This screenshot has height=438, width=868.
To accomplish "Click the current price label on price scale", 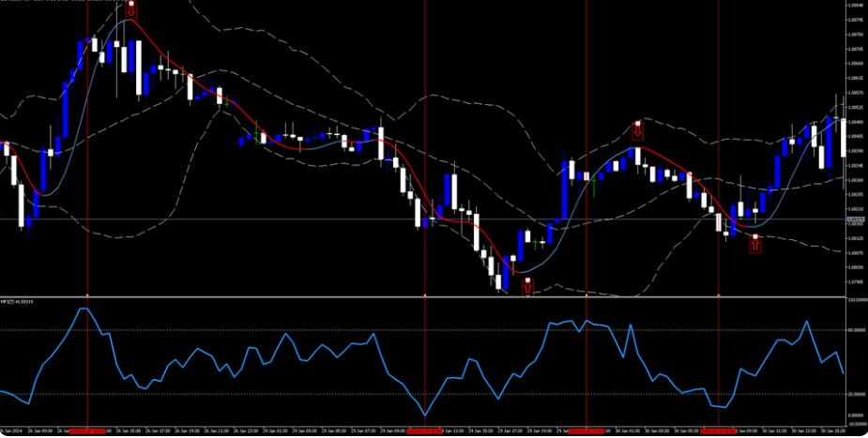I will click(855, 219).
